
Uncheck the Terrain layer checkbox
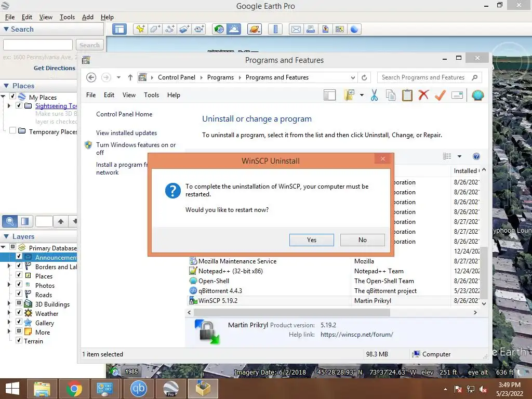point(19,340)
